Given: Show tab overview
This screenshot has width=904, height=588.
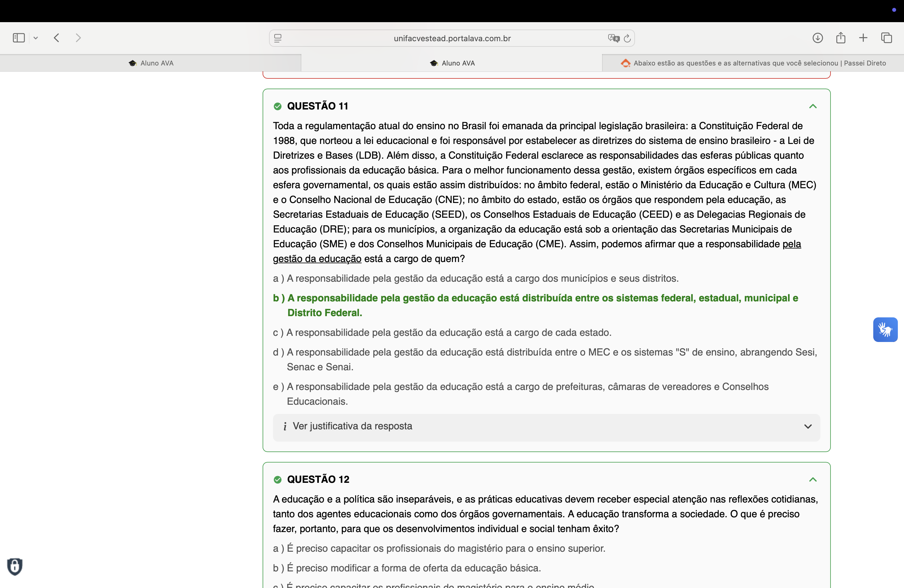Looking at the screenshot, I should coord(886,38).
